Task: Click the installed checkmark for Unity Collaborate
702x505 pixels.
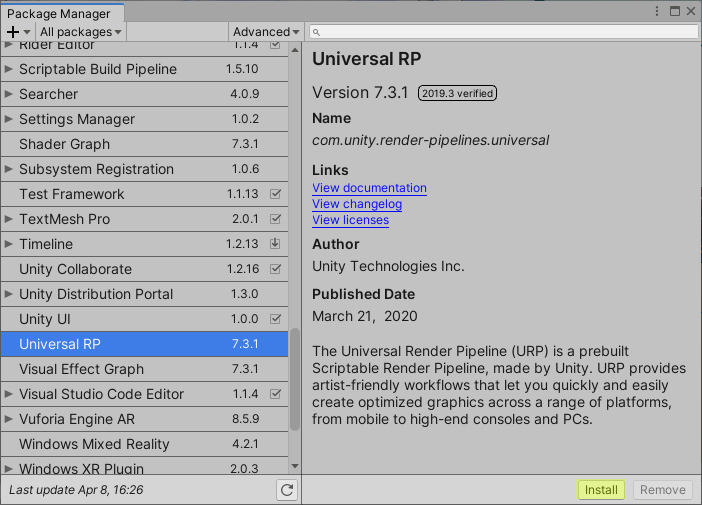Action: click(275, 269)
